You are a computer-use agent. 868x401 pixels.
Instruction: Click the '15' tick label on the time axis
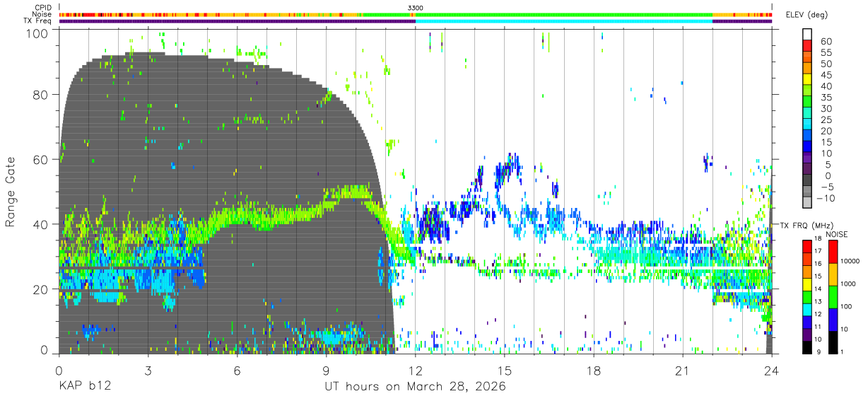504,370
